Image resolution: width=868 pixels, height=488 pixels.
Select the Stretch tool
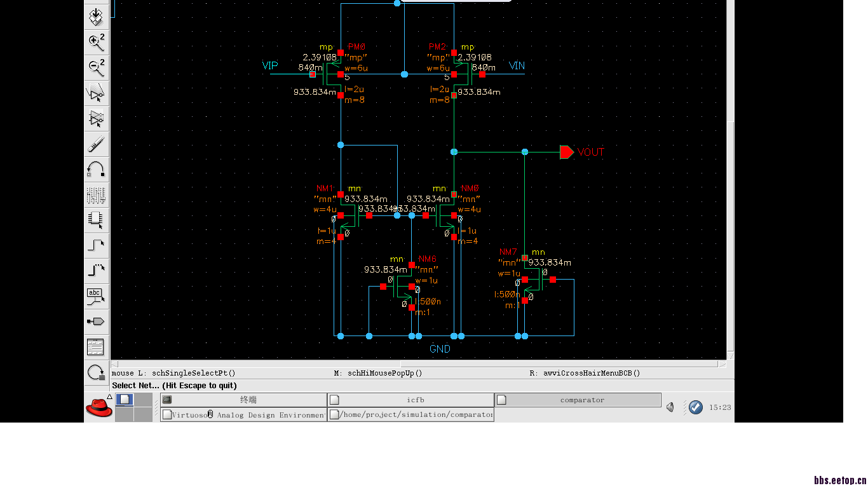96,93
